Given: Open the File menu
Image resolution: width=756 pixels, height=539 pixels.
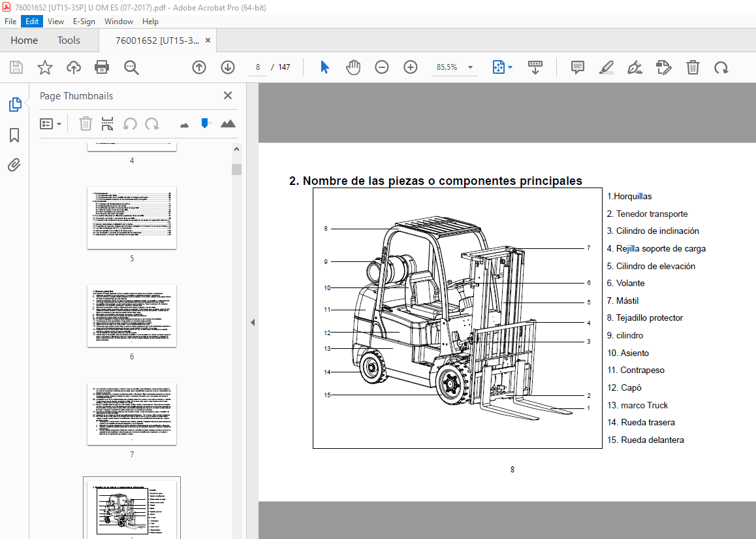Looking at the screenshot, I should [x=10, y=21].
